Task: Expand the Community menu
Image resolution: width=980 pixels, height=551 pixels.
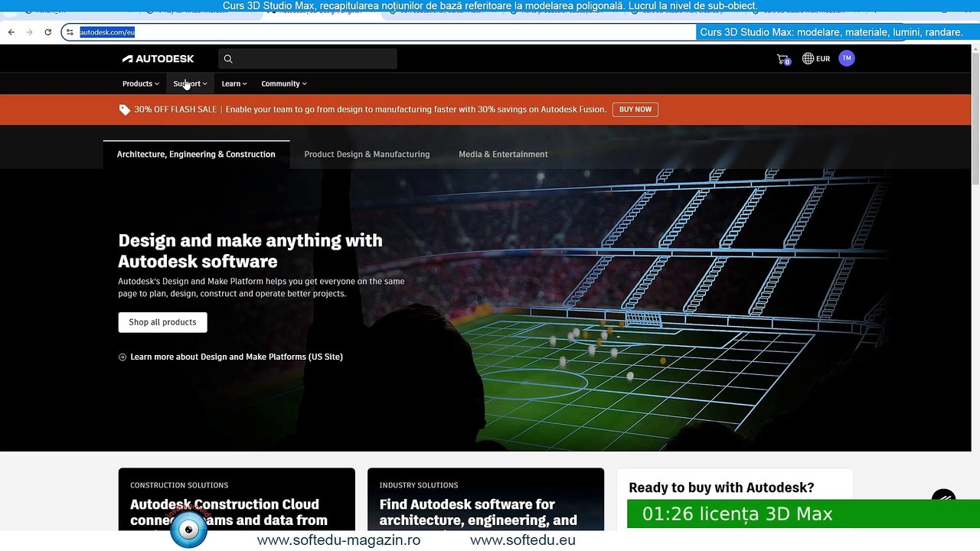Action: point(284,83)
